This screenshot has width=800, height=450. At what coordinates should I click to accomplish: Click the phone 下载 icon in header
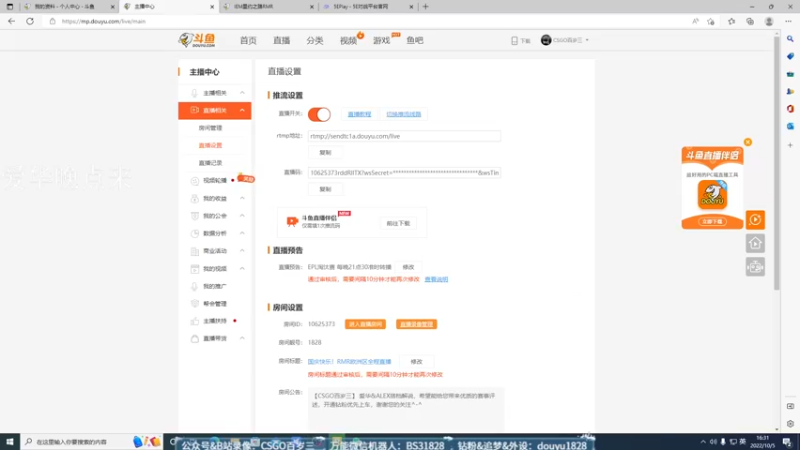pyautogui.click(x=514, y=40)
